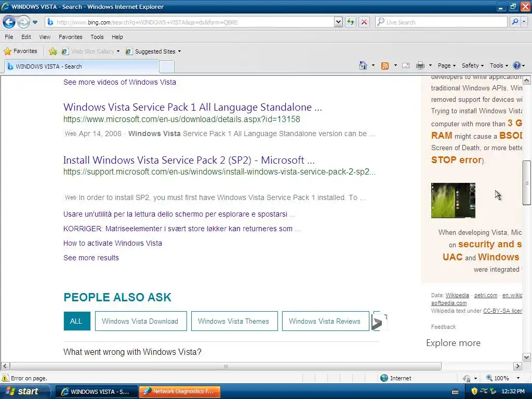Open the Home button dropdown arrow
532x399 pixels.
tap(373, 65)
